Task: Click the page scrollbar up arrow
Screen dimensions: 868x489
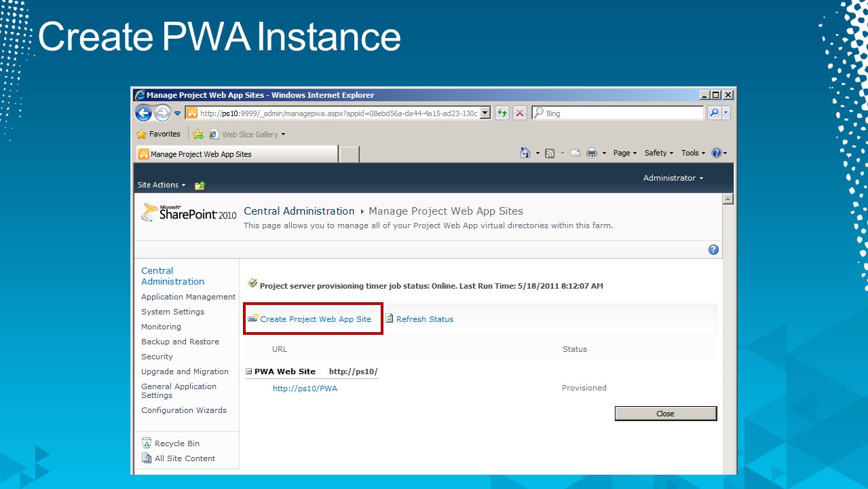Action: click(728, 199)
